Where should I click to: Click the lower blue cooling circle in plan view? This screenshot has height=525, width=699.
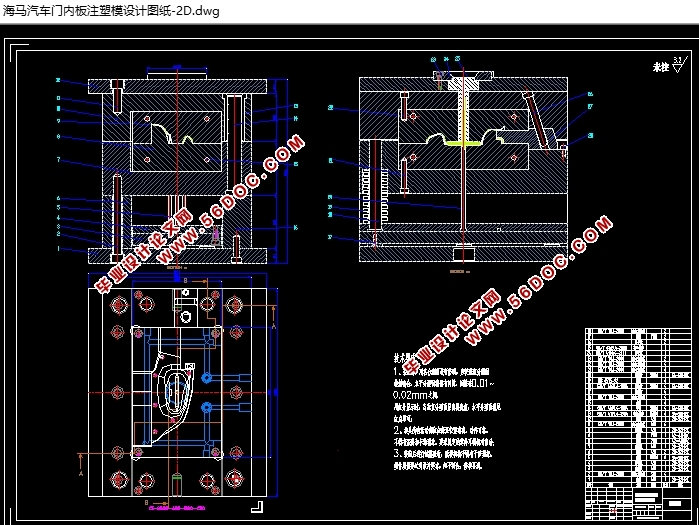point(206,407)
